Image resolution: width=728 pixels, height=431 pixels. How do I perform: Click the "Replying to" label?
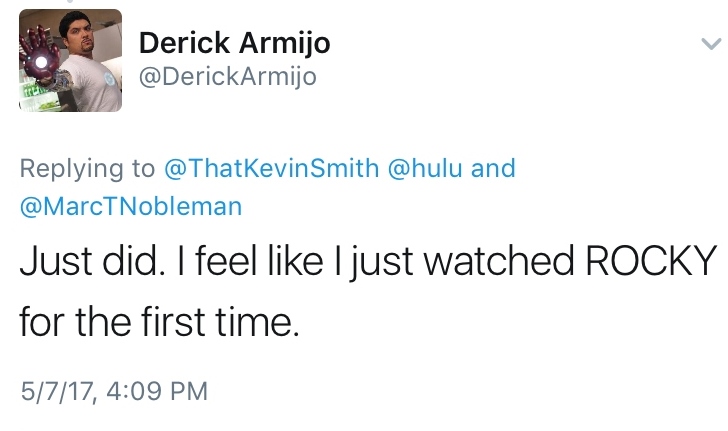(88, 167)
